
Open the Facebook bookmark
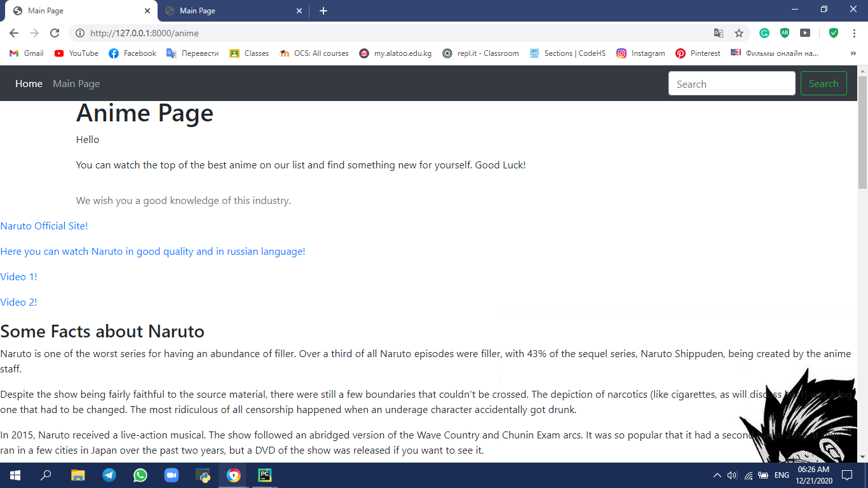[132, 53]
